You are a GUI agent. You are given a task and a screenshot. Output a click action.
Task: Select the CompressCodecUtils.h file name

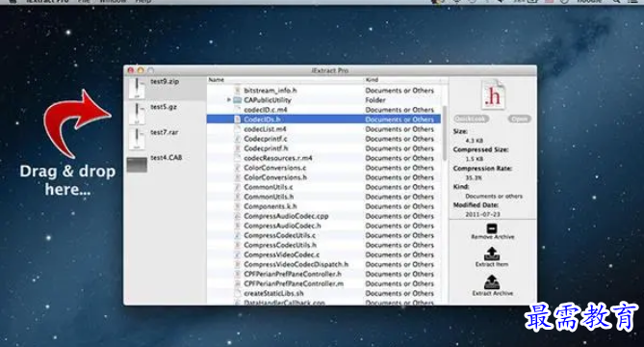pos(280,245)
